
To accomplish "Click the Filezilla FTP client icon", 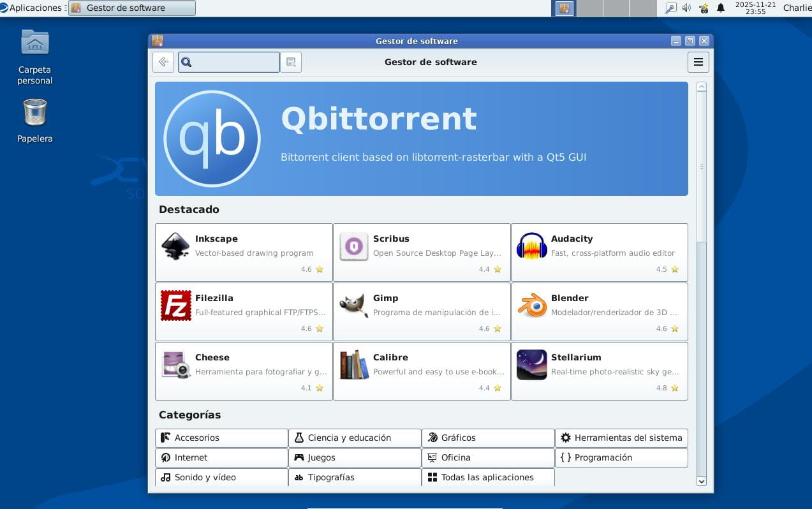I will click(x=176, y=305).
